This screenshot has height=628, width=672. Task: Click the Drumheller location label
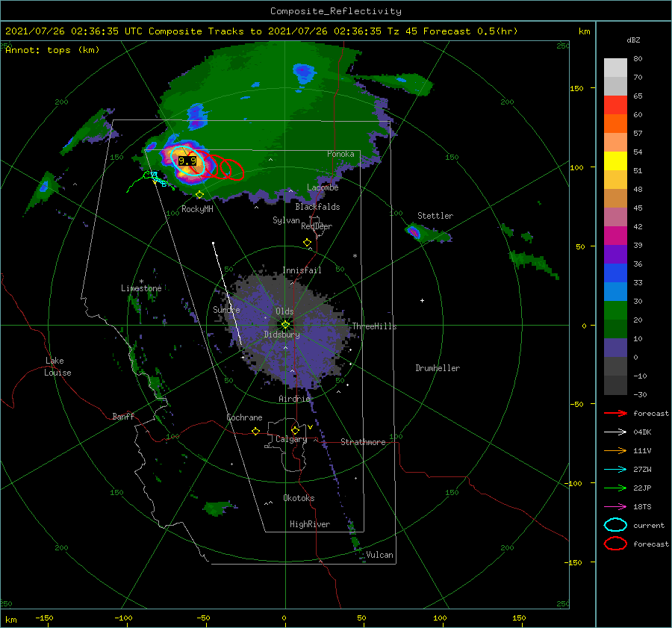(x=438, y=368)
